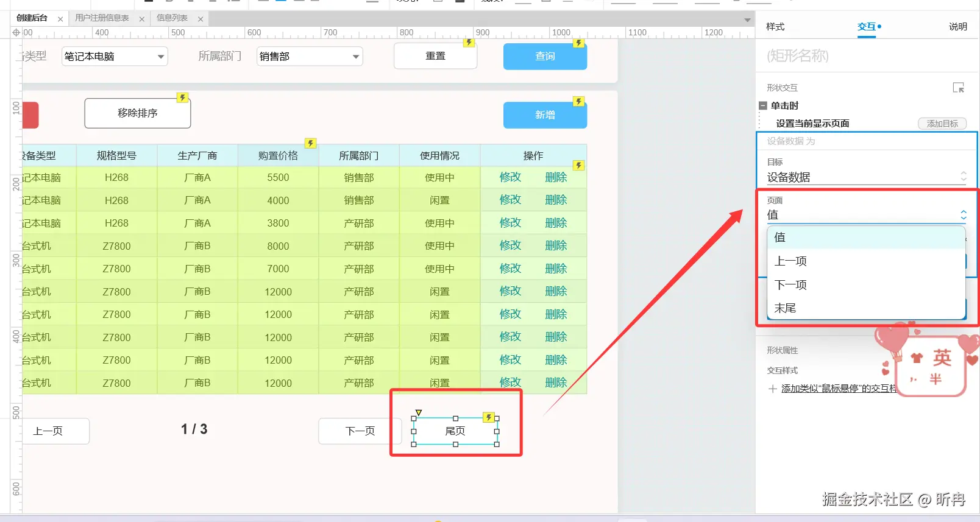Click lightning badge on 操作 column

coord(579,165)
